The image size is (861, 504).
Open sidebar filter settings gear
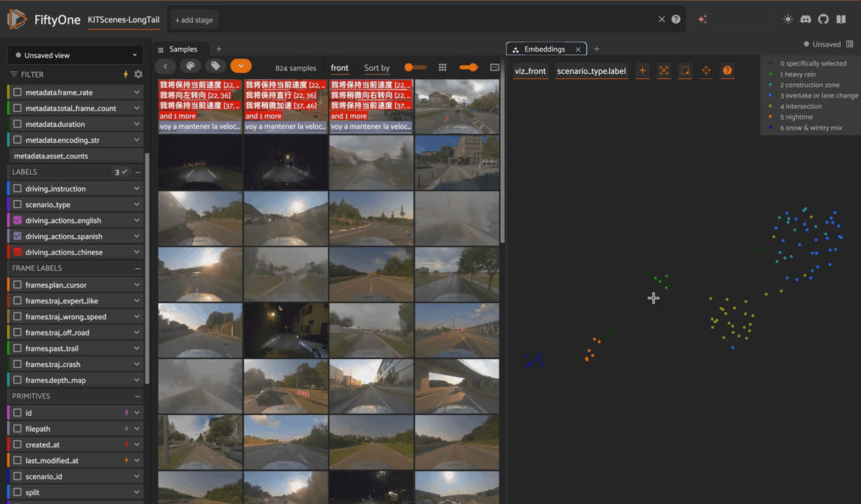(138, 74)
